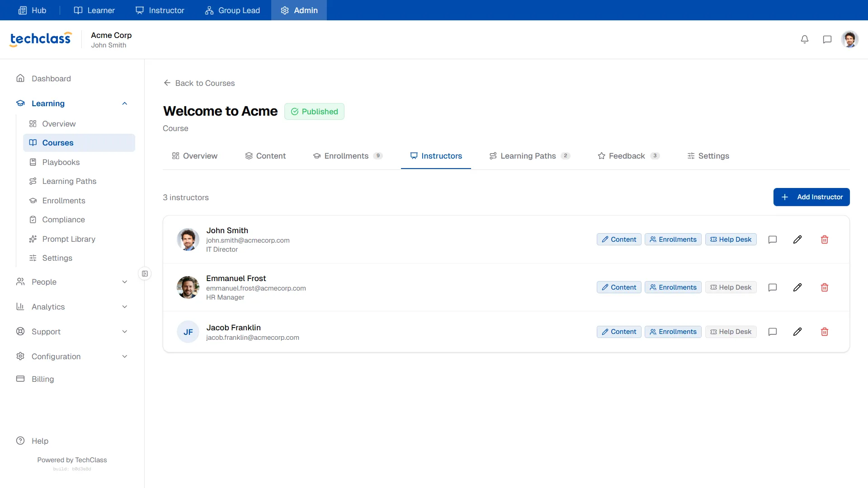The image size is (868, 488).
Task: Open the Learning Paths course tab
Action: (529, 156)
